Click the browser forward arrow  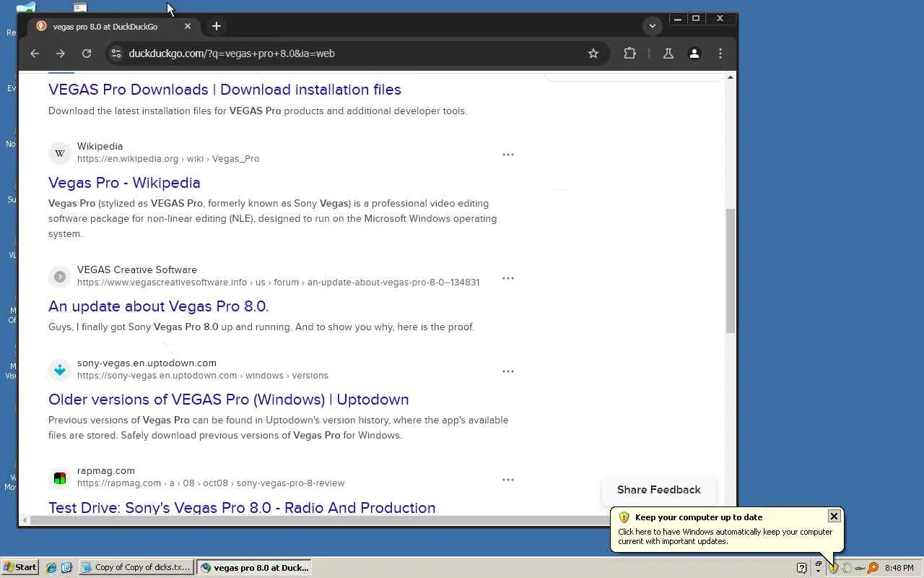point(61,53)
